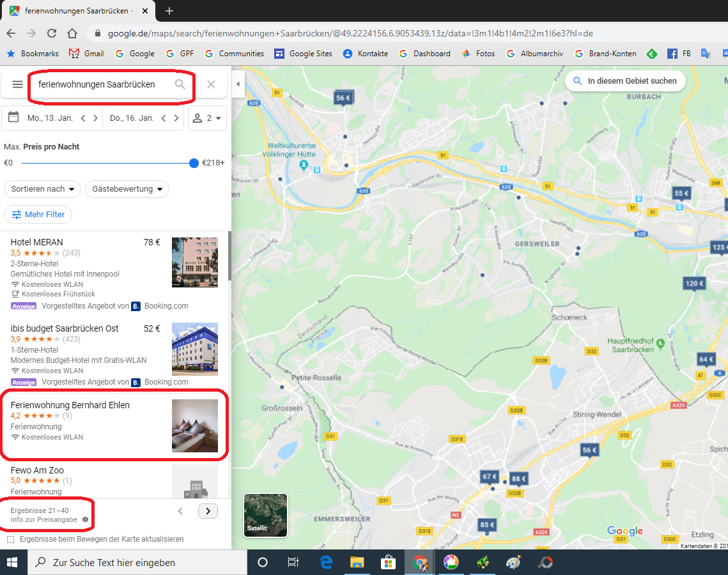Open Task View on the taskbar
The height and width of the screenshot is (575, 728).
(x=293, y=562)
